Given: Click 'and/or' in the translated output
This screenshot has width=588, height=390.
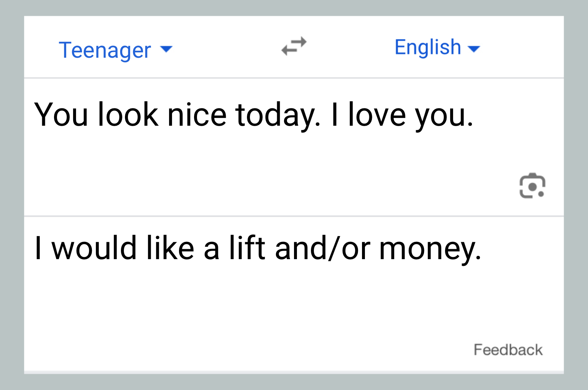Looking at the screenshot, I should [323, 248].
